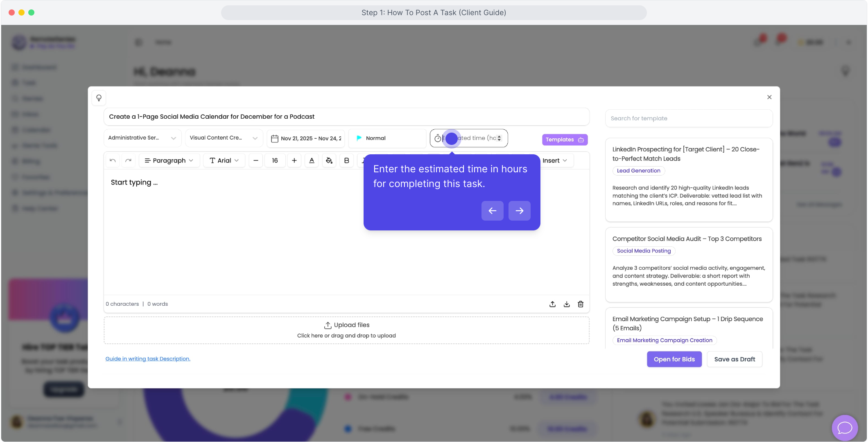The height and width of the screenshot is (442, 868).
Task: Open the Insert menu
Action: pos(554,160)
